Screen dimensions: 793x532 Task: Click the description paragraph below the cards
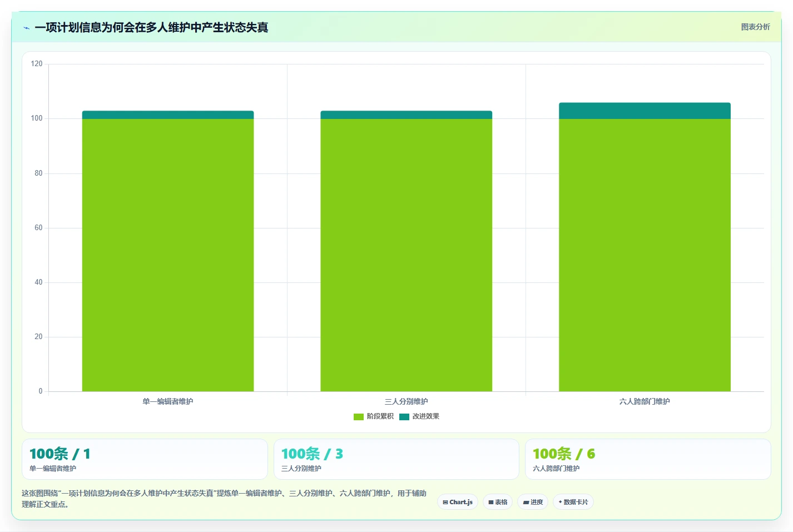pyautogui.click(x=224, y=499)
